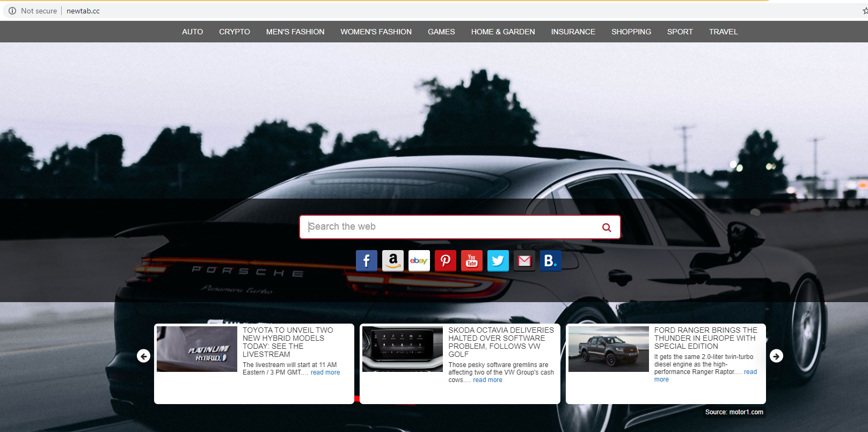The height and width of the screenshot is (432, 868).
Task: Open the Gmail envelope shortcut icon
Action: [524, 261]
